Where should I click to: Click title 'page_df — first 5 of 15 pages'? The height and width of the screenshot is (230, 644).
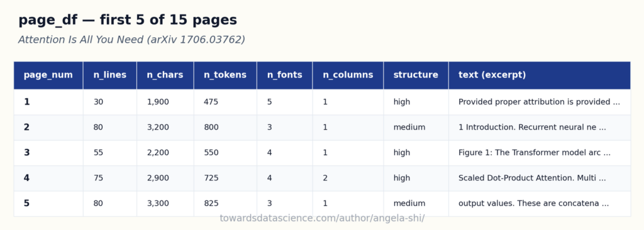(128, 20)
